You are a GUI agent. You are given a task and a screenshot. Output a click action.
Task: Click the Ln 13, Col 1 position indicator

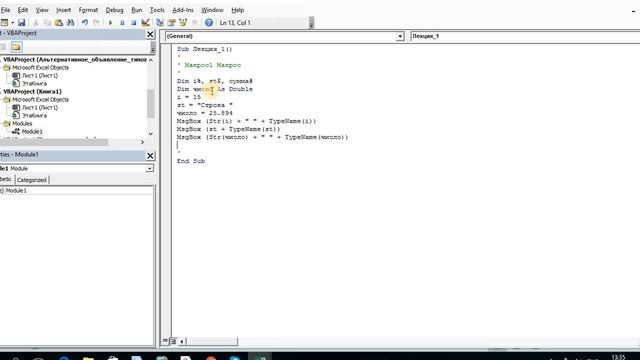tap(236, 23)
